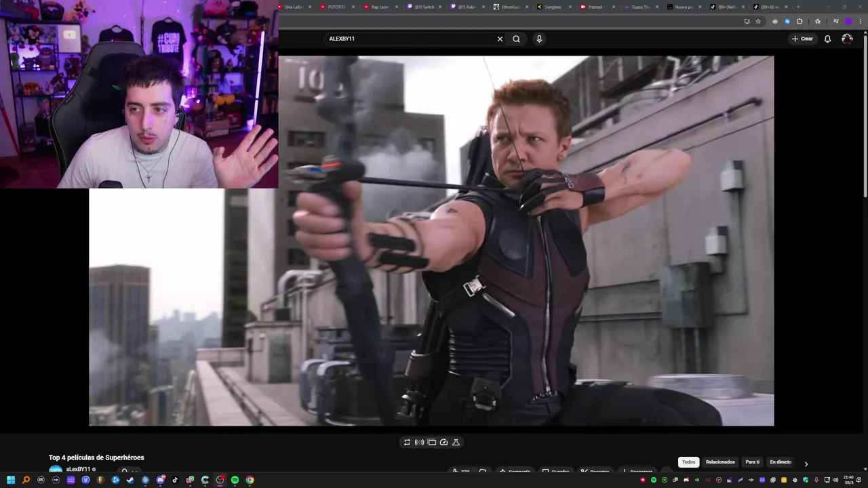Open Steam from the taskbar
Screen dimensions: 868x488
point(130,480)
